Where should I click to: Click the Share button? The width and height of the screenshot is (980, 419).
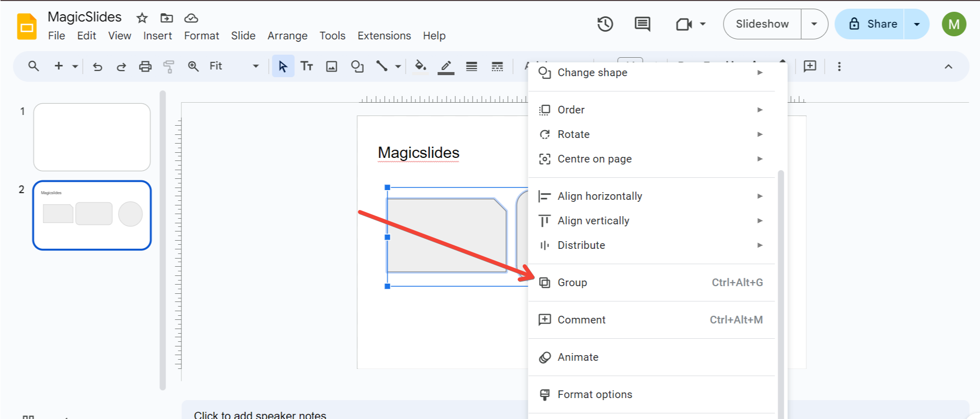click(873, 24)
